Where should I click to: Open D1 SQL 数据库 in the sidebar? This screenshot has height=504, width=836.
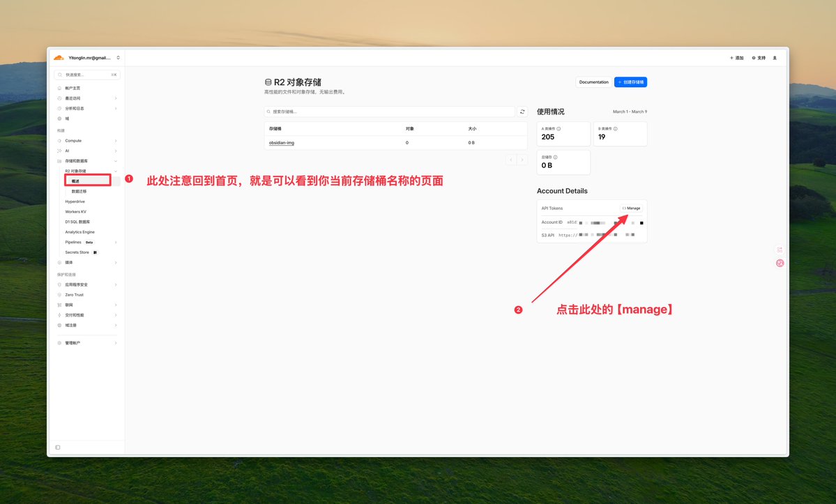pyautogui.click(x=77, y=222)
